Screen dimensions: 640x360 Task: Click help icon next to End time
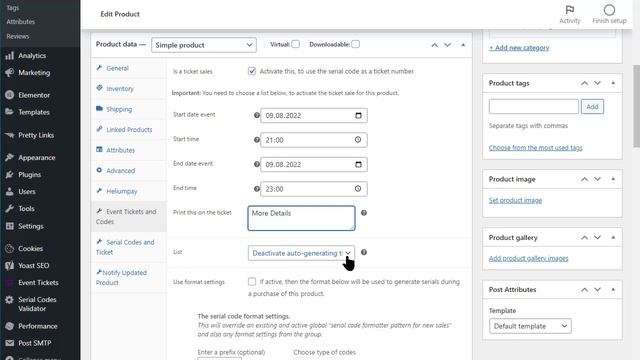(257, 189)
